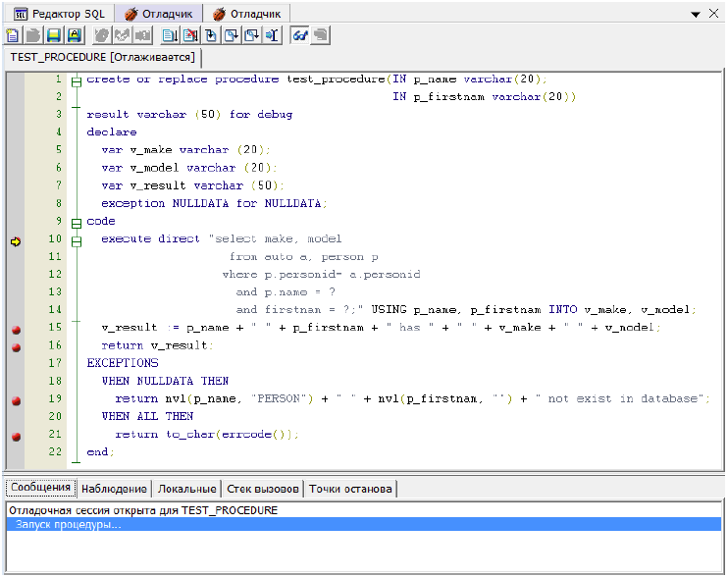Viewport: 728px width, 577px height.
Task: Switch to the Стек вызовов tab
Action: tap(262, 489)
